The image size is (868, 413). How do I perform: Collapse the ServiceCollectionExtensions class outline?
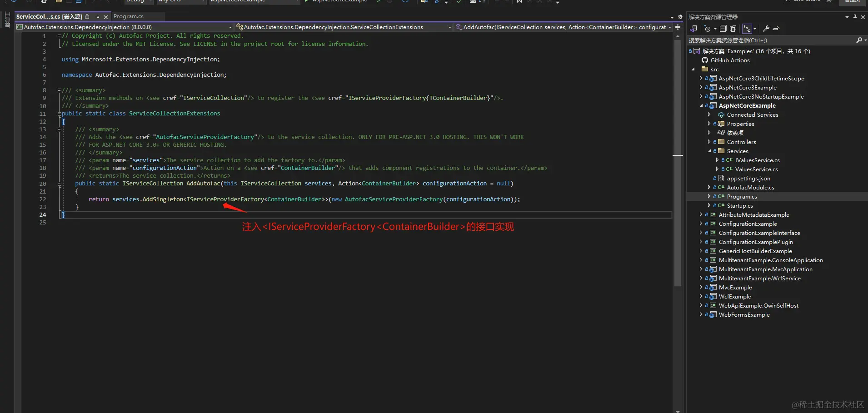point(59,114)
